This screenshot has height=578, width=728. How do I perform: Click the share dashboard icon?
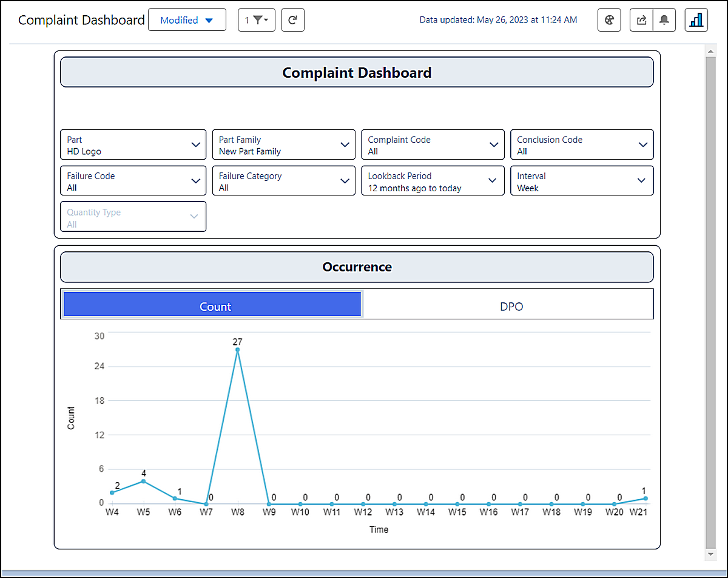pos(641,20)
